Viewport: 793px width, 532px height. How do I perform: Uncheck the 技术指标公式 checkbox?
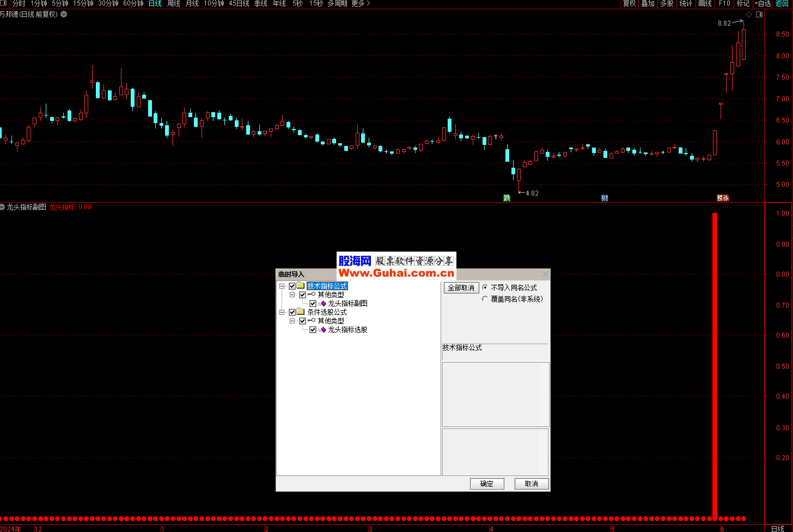point(292,286)
